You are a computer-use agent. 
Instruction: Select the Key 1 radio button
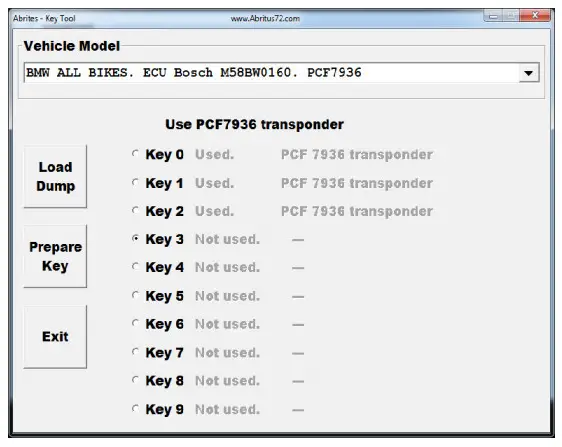coord(135,182)
